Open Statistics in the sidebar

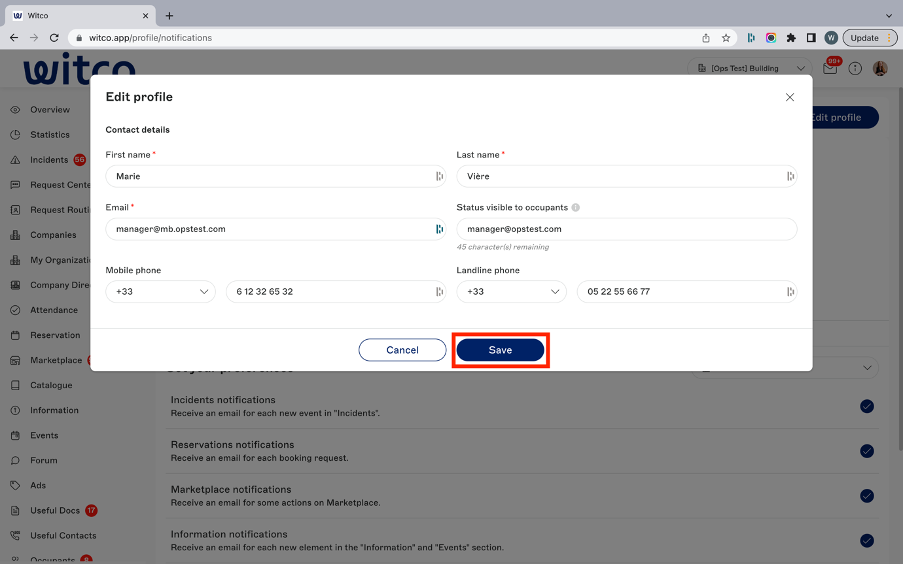pos(50,134)
